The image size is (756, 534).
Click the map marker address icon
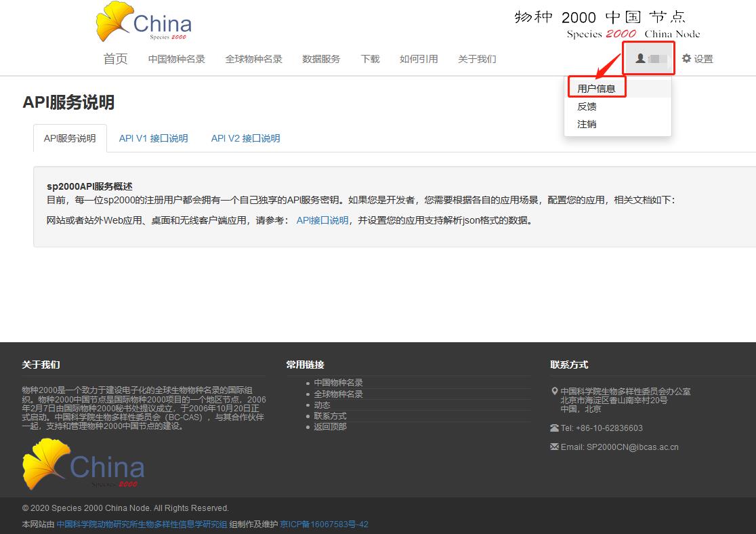[554, 392]
